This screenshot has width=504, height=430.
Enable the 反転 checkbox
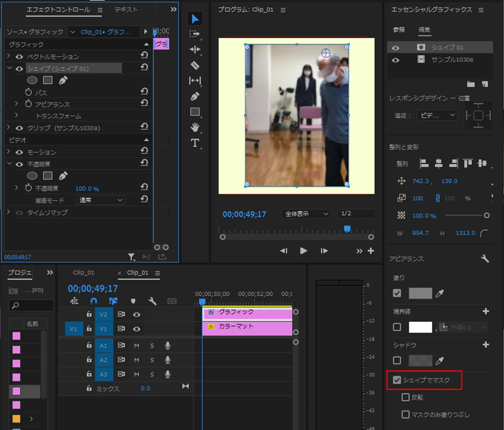[406, 397]
